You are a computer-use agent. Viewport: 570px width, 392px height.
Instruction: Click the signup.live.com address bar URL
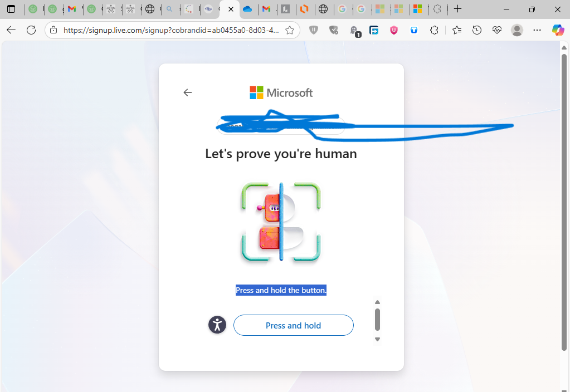click(171, 30)
